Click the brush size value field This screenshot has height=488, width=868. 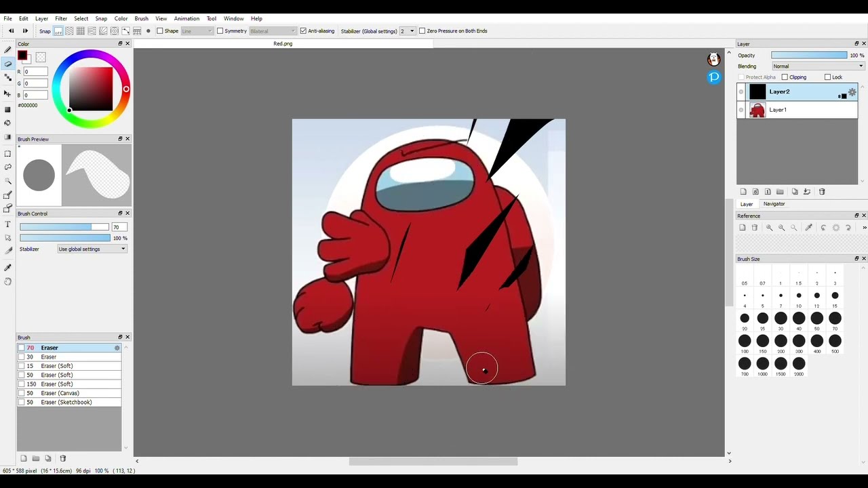coord(119,227)
